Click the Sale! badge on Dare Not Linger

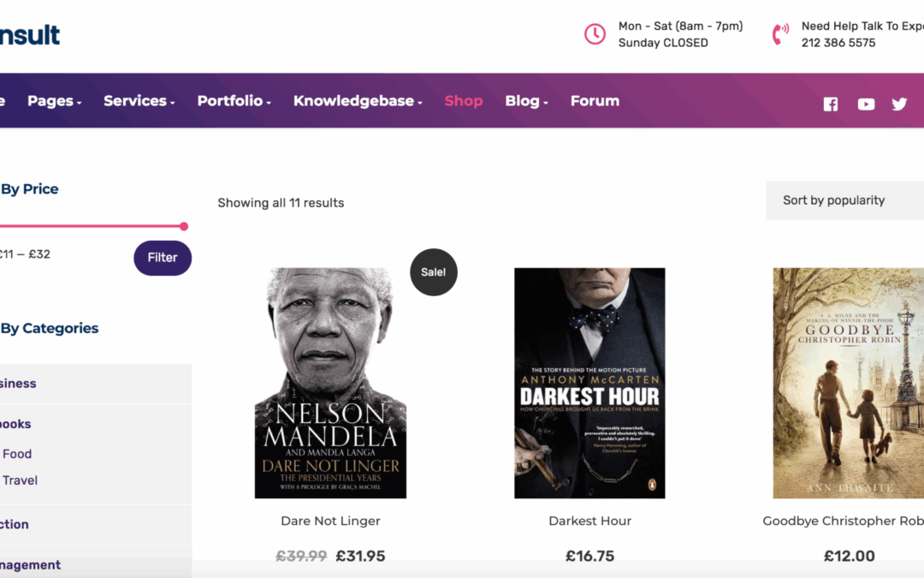[x=434, y=272]
